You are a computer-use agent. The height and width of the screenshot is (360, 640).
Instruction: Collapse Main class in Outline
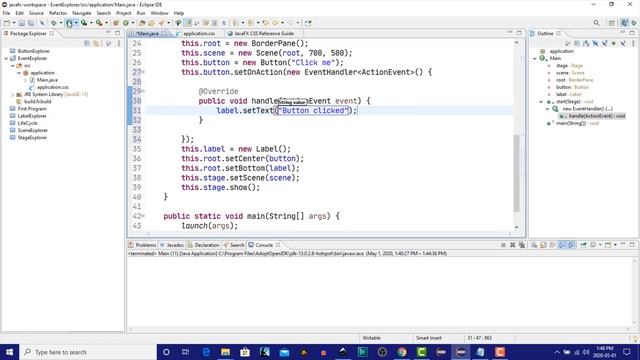[x=535, y=58]
